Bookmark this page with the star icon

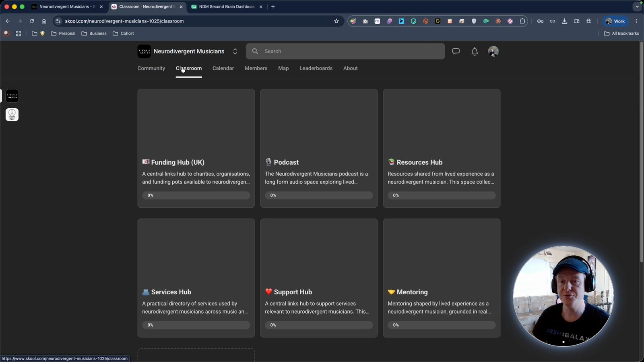click(x=336, y=21)
